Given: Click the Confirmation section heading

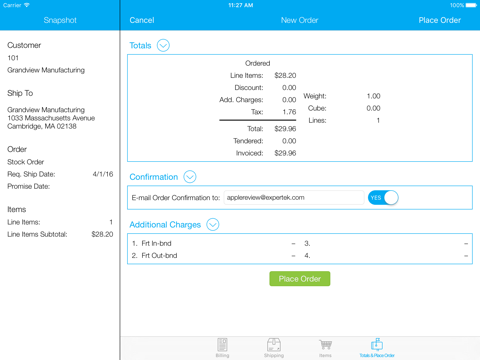Looking at the screenshot, I should pos(154,177).
